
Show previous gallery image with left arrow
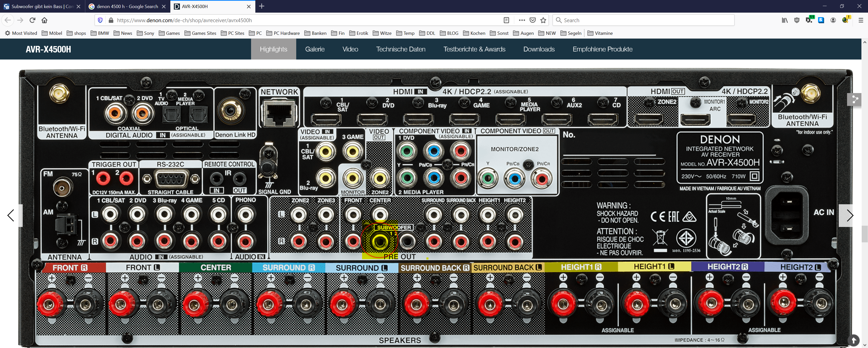tap(11, 215)
